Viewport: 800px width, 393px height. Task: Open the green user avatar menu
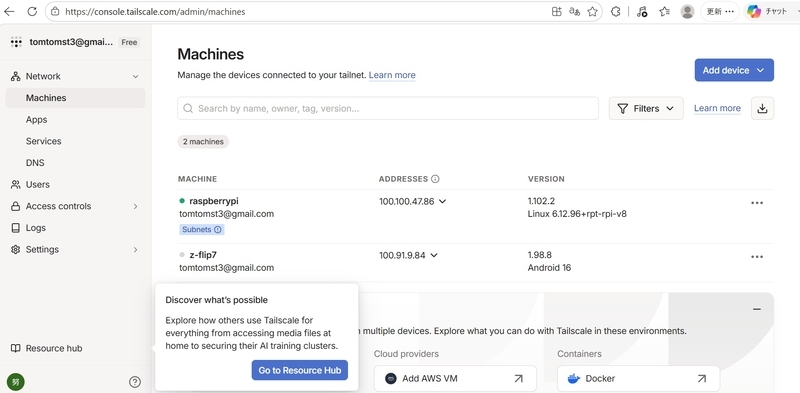pyautogui.click(x=15, y=382)
